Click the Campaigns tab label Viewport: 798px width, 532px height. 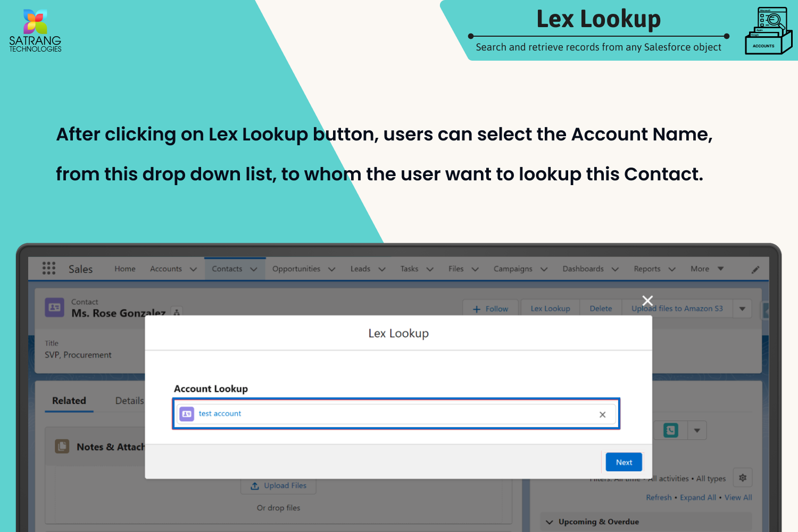(x=513, y=269)
